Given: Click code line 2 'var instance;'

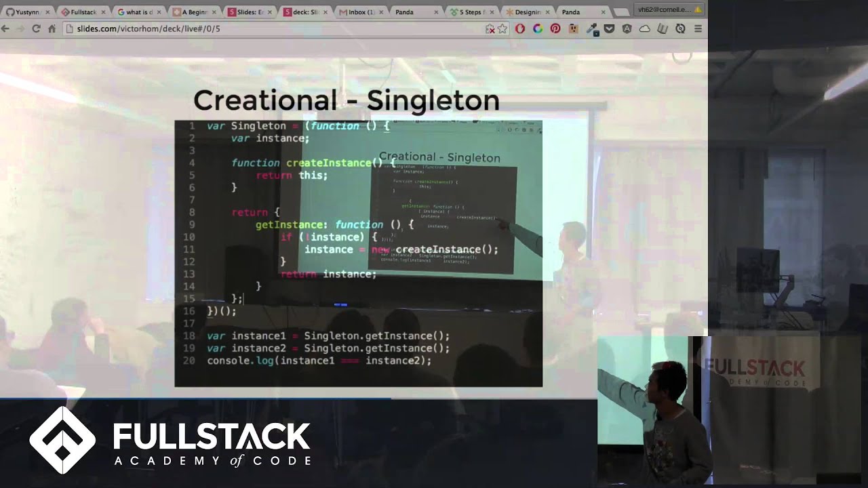Looking at the screenshot, I should click(270, 138).
